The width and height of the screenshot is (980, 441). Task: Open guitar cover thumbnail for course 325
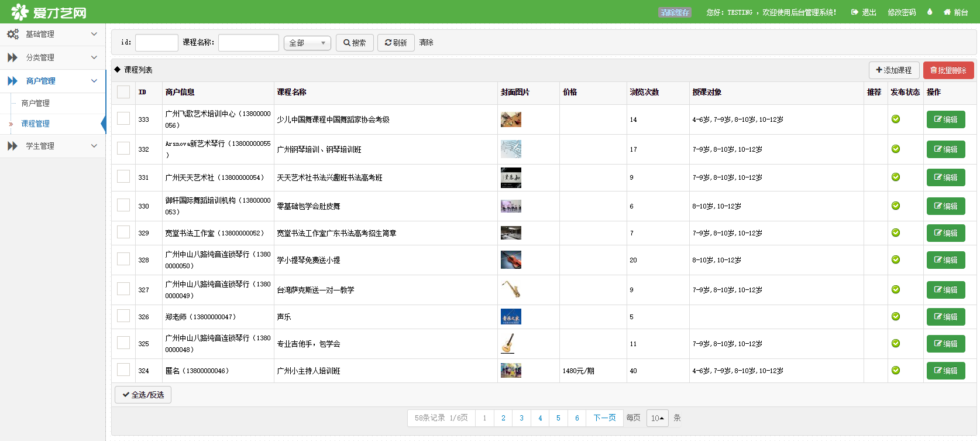tap(508, 343)
